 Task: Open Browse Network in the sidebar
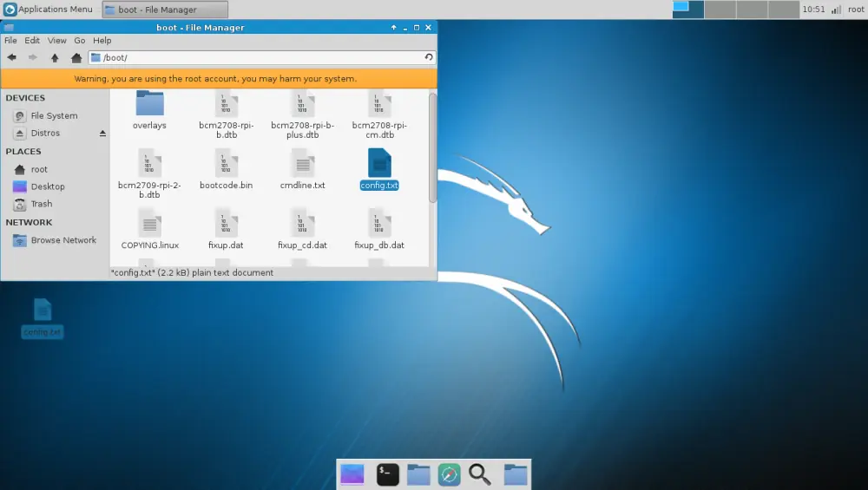click(x=63, y=240)
